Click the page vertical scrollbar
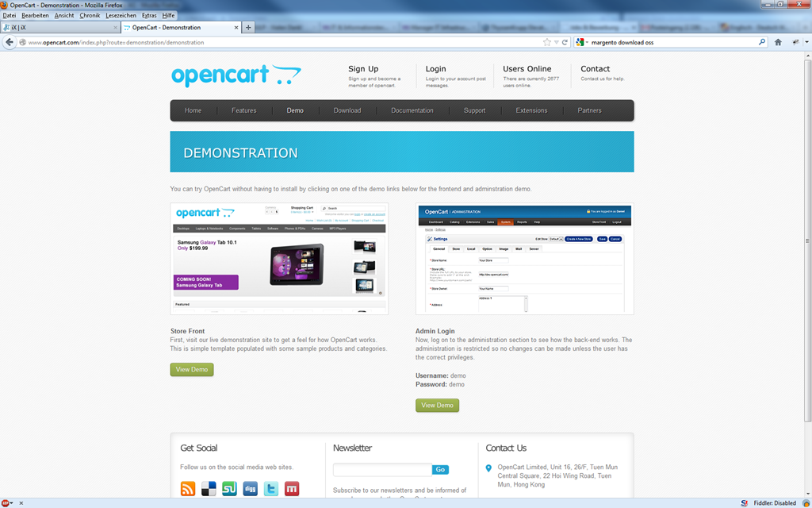Viewport: 812px width, 508px height. tap(806, 241)
